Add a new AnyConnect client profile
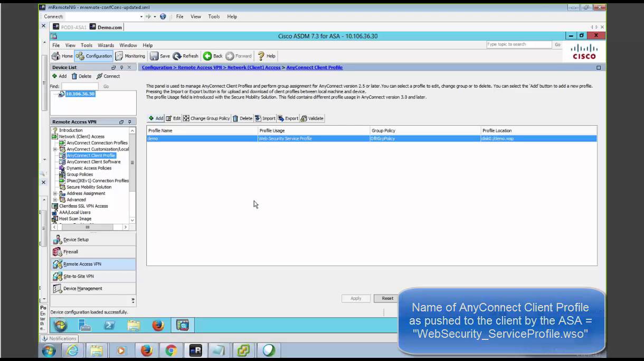This screenshot has height=361, width=644. (x=156, y=118)
